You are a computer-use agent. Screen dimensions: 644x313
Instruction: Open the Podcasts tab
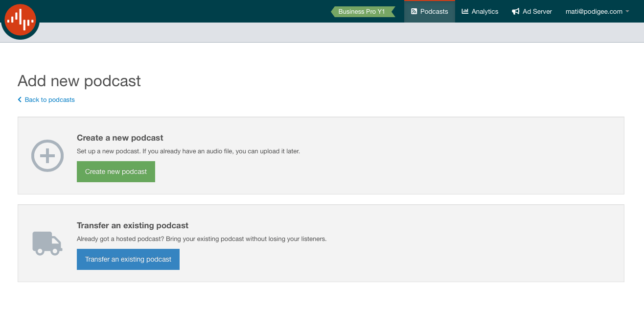pos(430,11)
